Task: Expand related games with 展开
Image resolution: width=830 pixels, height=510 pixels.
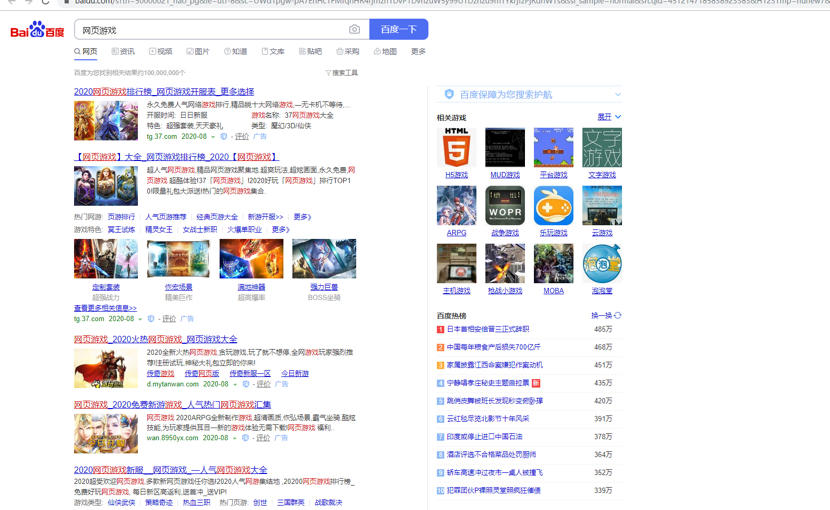Action: (609, 117)
